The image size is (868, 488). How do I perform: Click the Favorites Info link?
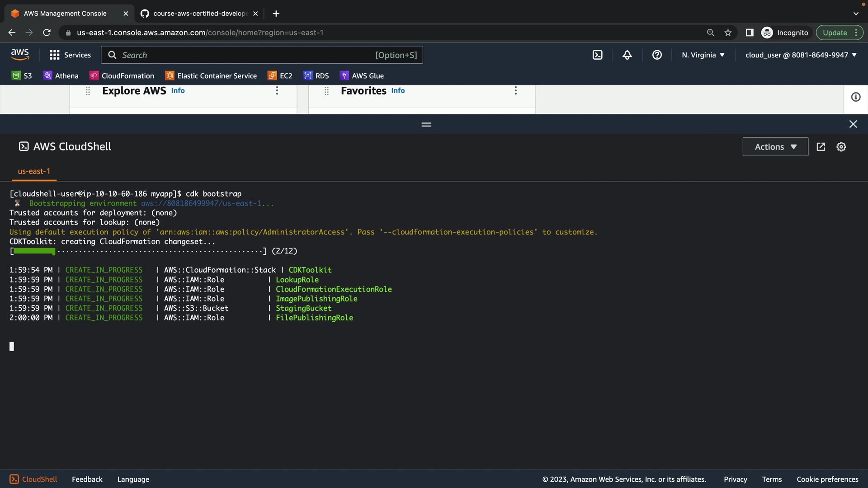click(x=398, y=90)
